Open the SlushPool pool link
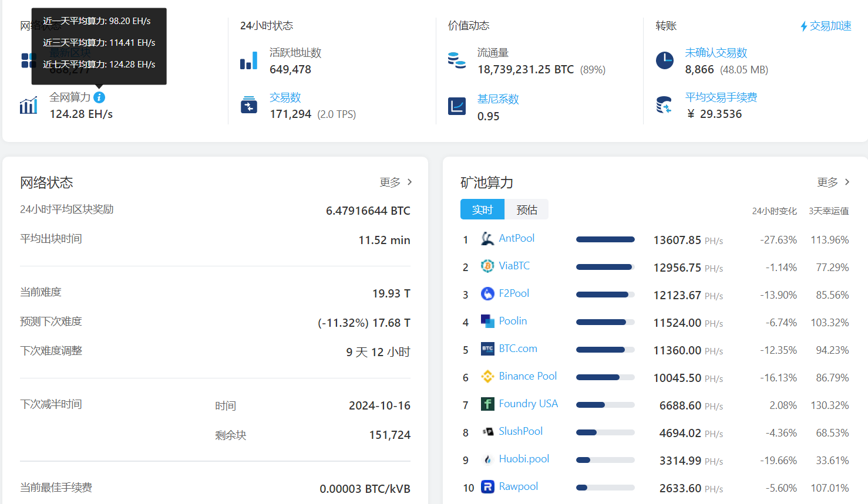This screenshot has width=868, height=504. coord(521,431)
